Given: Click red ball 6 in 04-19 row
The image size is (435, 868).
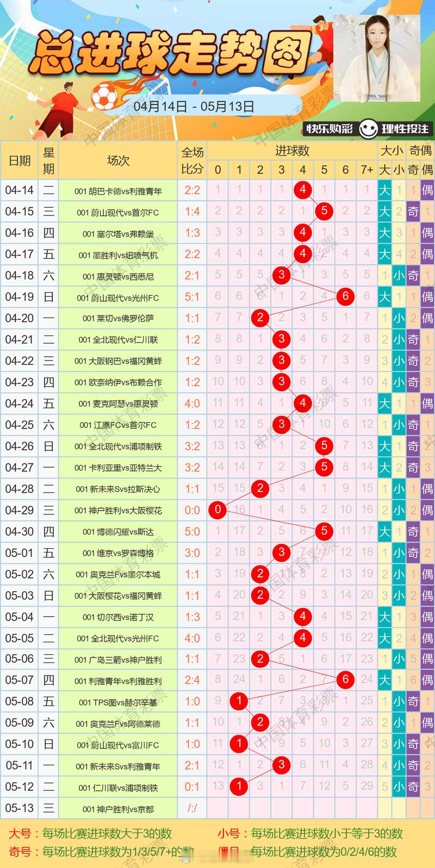Looking at the screenshot, I should pyautogui.click(x=345, y=296).
